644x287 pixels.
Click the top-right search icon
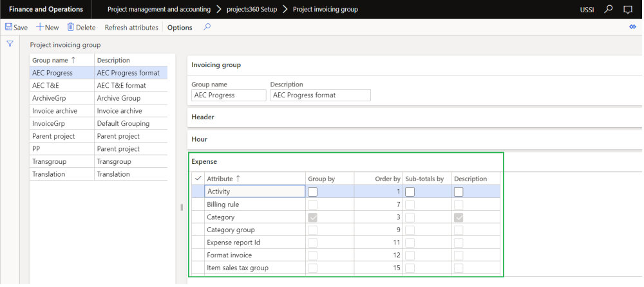(x=609, y=10)
